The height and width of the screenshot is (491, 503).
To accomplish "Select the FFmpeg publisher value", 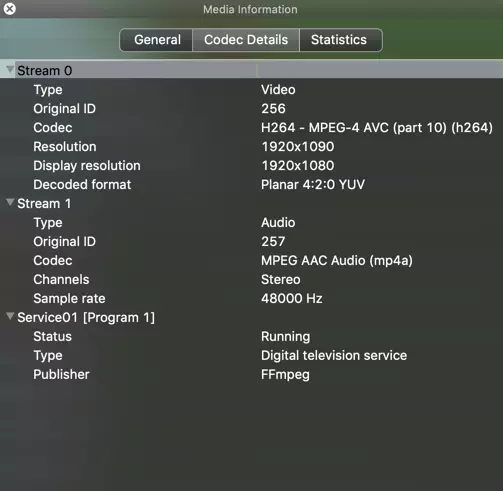I will click(285, 375).
